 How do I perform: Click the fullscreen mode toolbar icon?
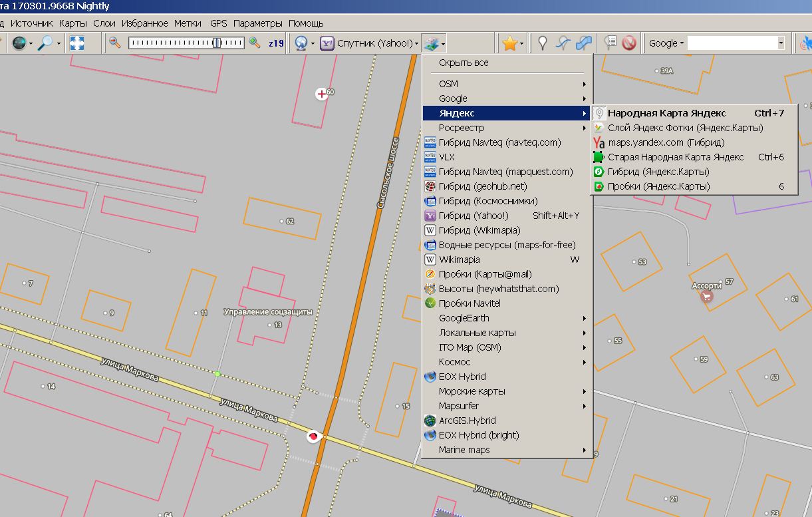[77, 43]
